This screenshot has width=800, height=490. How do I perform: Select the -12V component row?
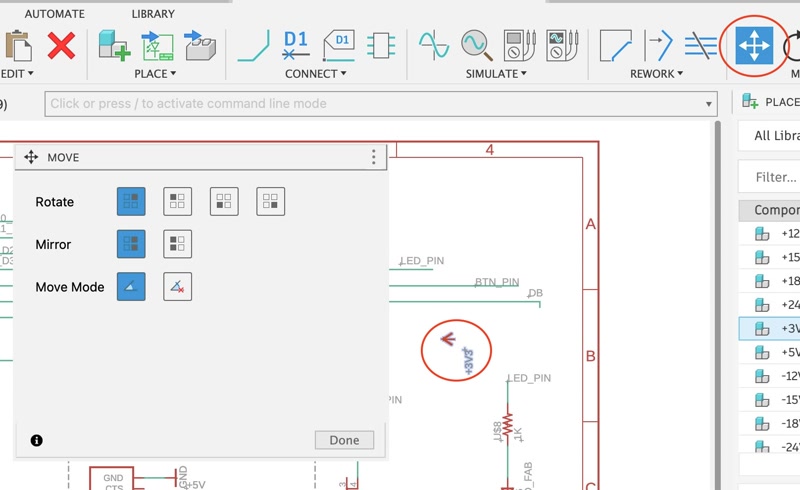(769, 376)
